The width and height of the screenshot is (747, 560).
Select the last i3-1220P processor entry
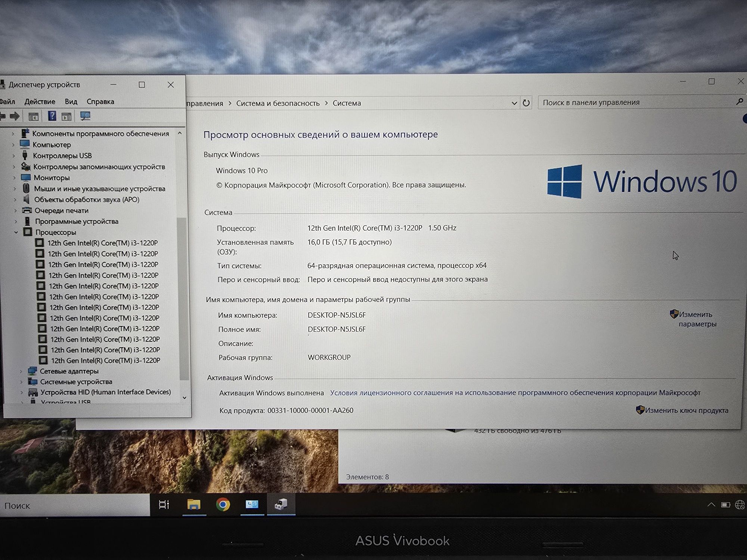(106, 360)
